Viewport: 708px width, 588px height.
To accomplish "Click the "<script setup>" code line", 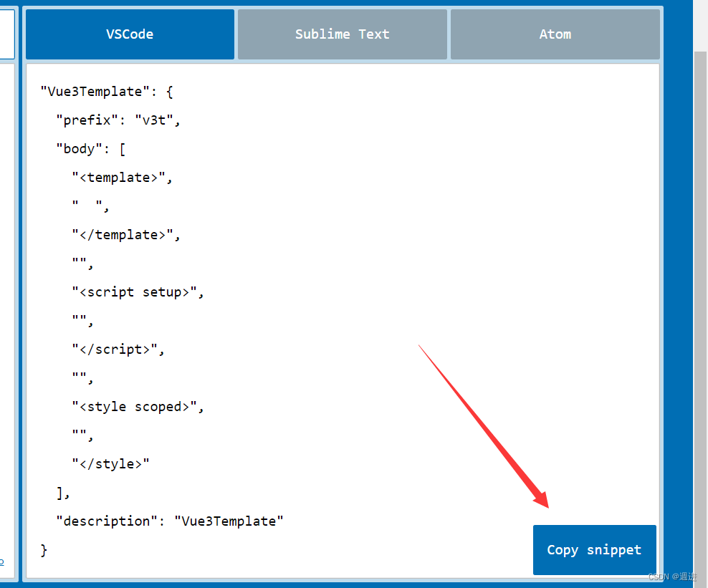I will 138,291.
